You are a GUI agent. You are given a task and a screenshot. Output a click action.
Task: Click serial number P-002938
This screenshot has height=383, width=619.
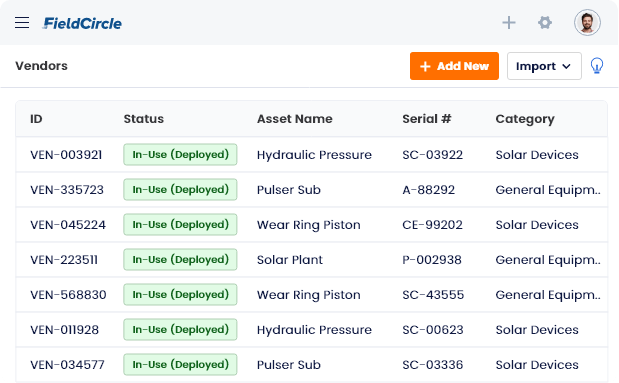click(432, 260)
